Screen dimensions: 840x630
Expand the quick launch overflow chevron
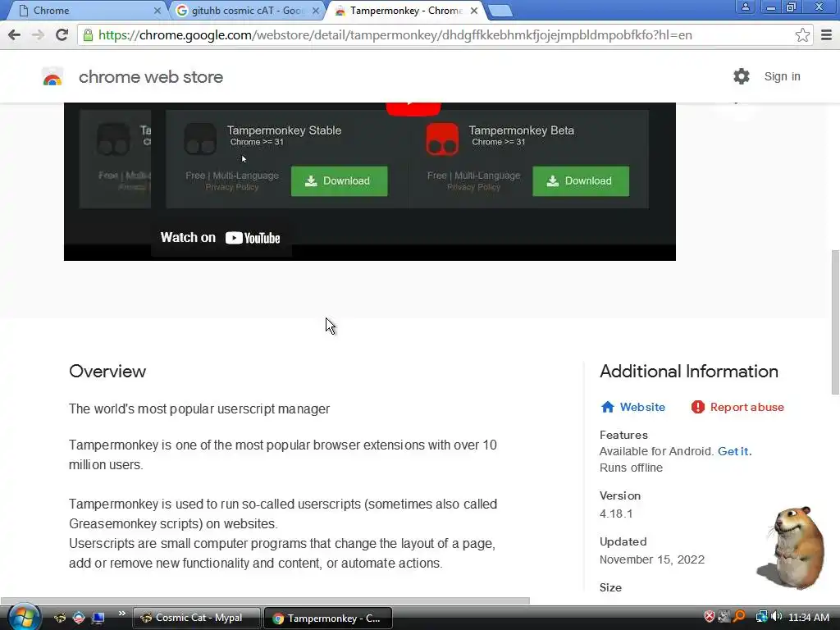[x=121, y=614]
